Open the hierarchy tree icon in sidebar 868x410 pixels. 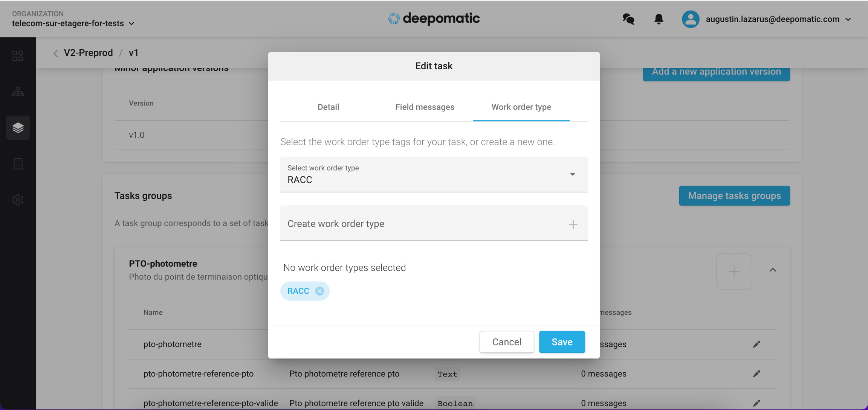18,91
